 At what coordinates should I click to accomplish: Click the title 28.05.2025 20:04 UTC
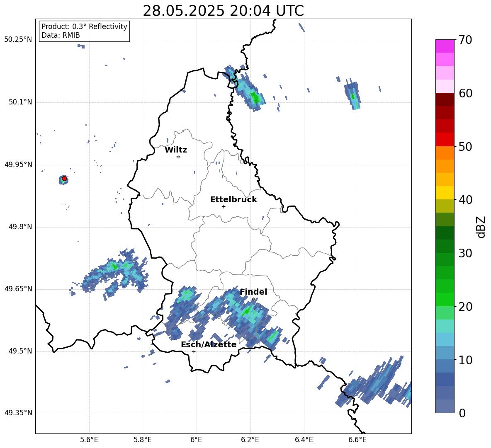(223, 11)
